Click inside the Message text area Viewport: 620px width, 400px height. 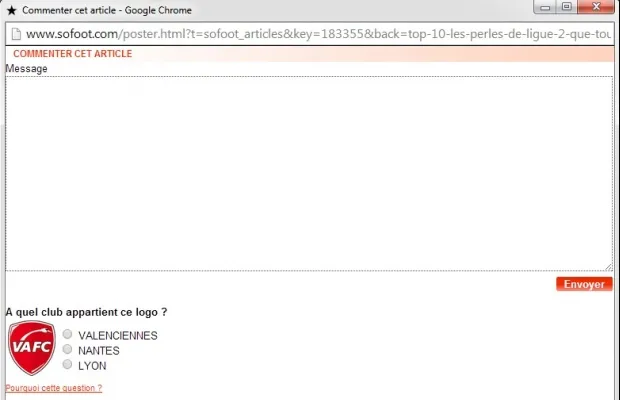pos(308,172)
